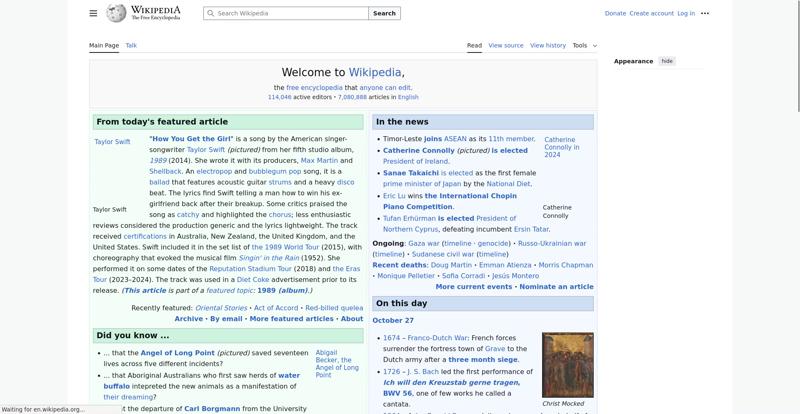Click the Angel of Long Point link
The image size is (800, 414).
tap(177, 353)
